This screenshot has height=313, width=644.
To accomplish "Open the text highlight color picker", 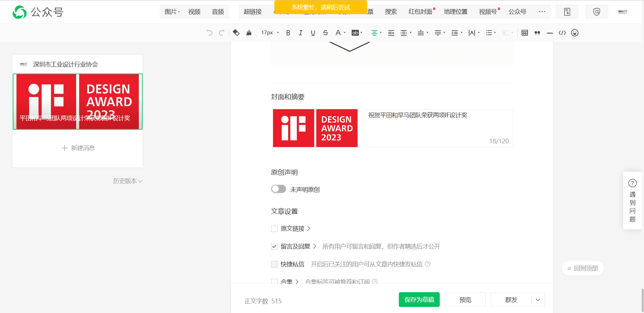I will [x=357, y=33].
